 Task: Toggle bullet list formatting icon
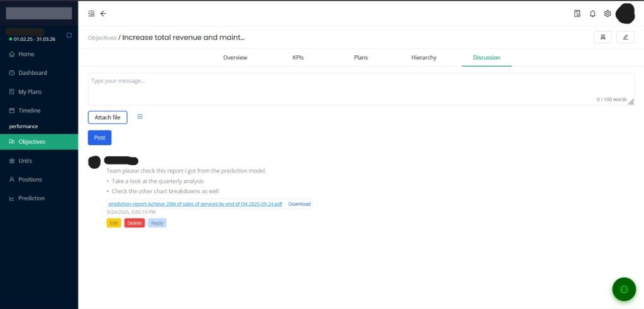[x=140, y=117]
